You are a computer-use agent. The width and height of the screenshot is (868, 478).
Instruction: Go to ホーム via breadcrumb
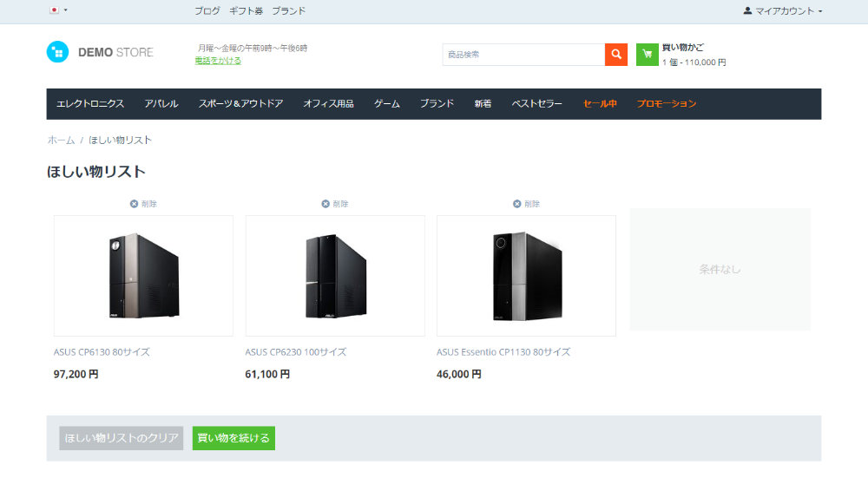(x=61, y=140)
